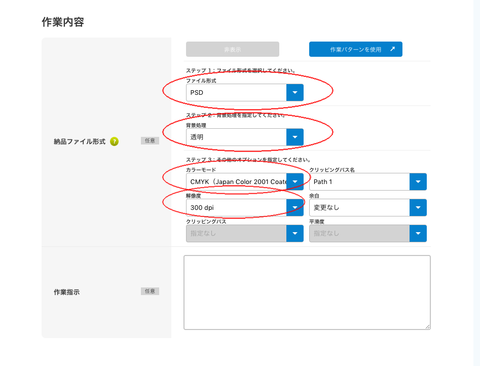Viewport: 480px width, 366px height.
Task: Click the disabled 平滑度 dropdown arrow
Action: tap(418, 233)
